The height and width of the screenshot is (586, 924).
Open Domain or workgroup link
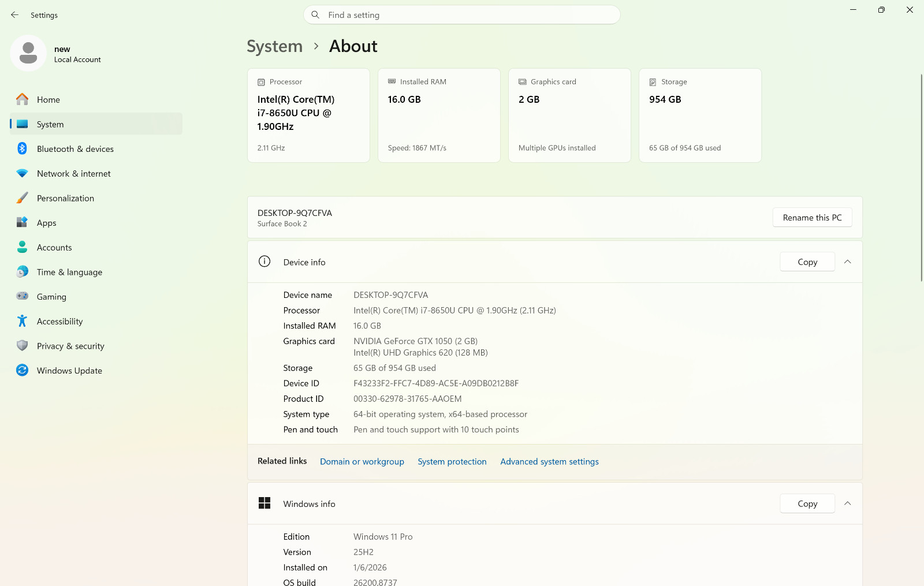coord(362,461)
